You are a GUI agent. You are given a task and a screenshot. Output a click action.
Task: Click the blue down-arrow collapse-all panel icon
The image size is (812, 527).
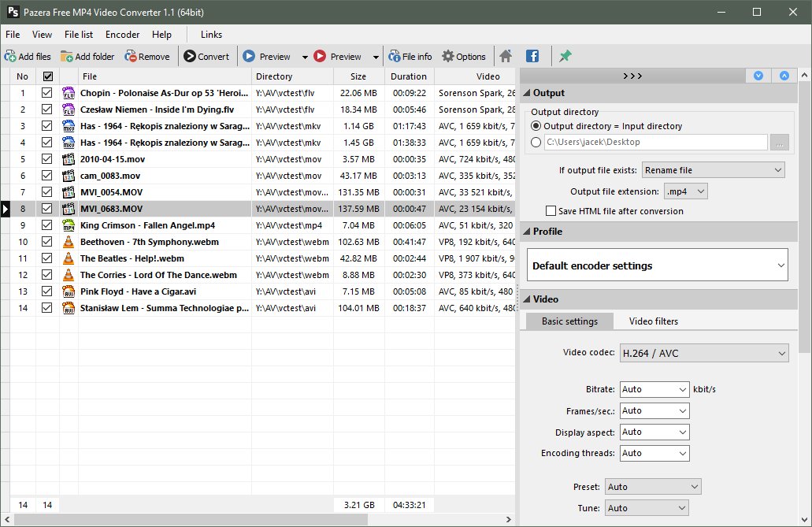coord(758,76)
